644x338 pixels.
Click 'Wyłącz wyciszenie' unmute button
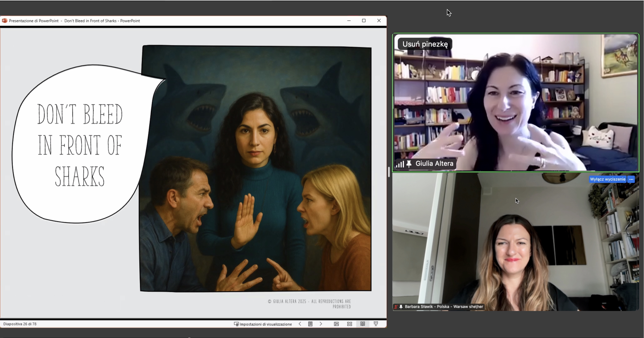pyautogui.click(x=608, y=179)
